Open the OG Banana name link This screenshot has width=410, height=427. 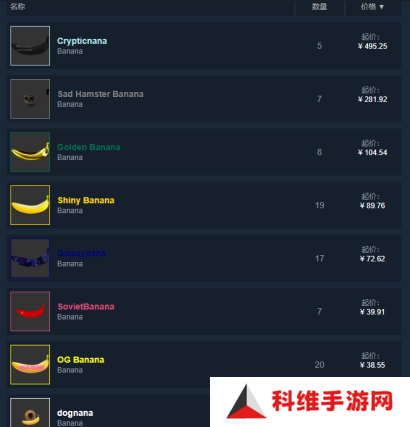(81, 360)
